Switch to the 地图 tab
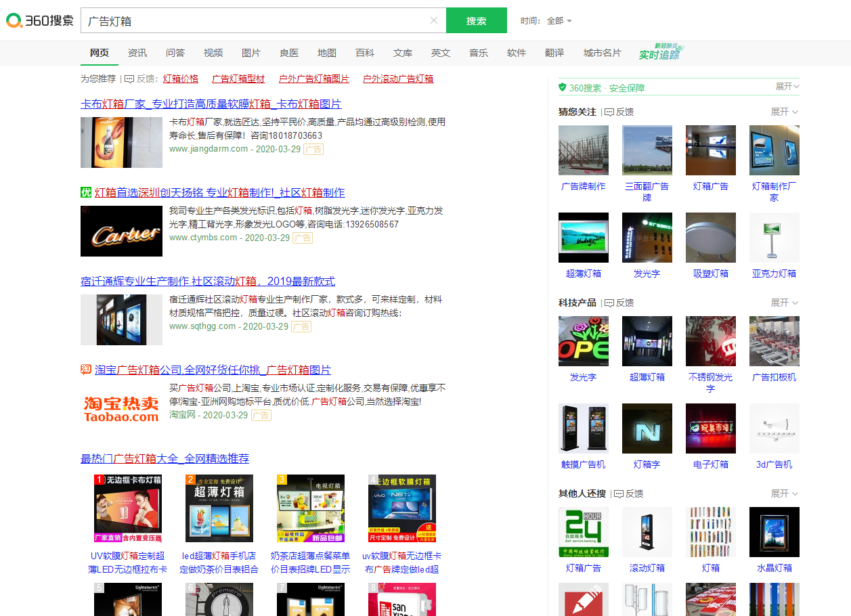The height and width of the screenshot is (616, 851). (x=327, y=53)
